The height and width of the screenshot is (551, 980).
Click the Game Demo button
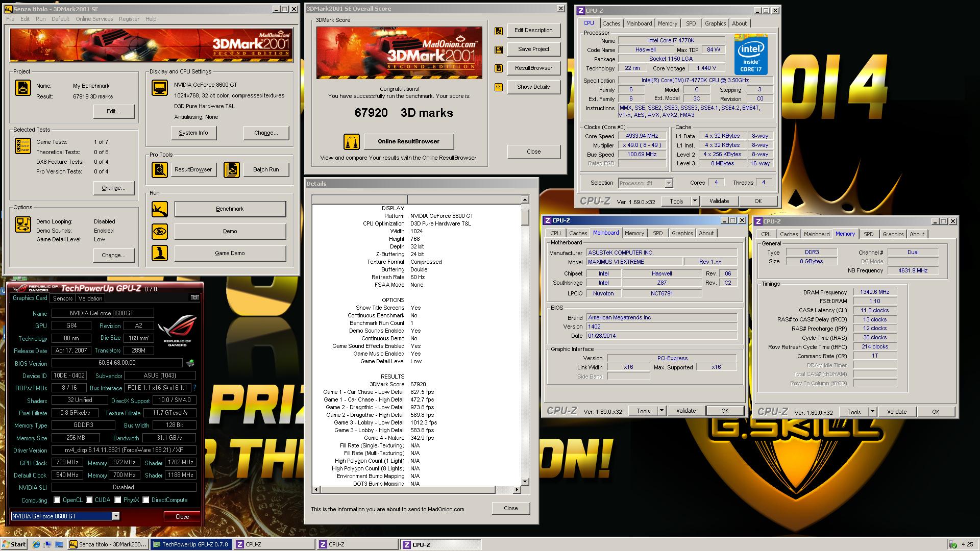tap(230, 253)
